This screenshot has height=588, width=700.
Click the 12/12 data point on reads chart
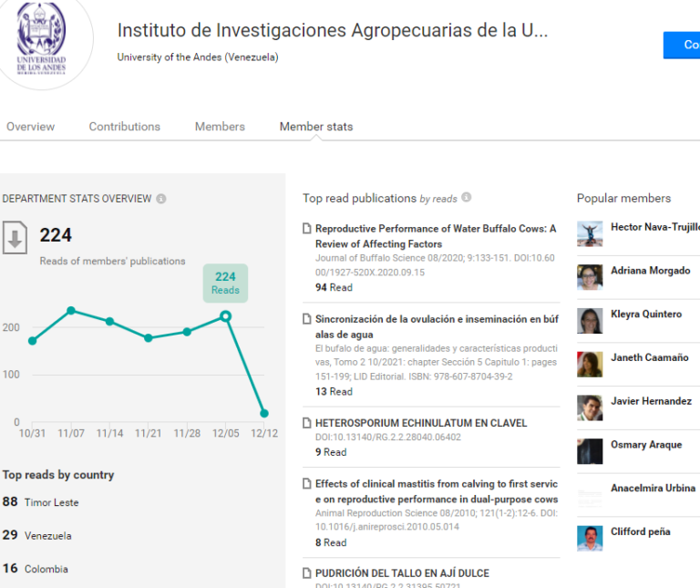click(x=264, y=414)
